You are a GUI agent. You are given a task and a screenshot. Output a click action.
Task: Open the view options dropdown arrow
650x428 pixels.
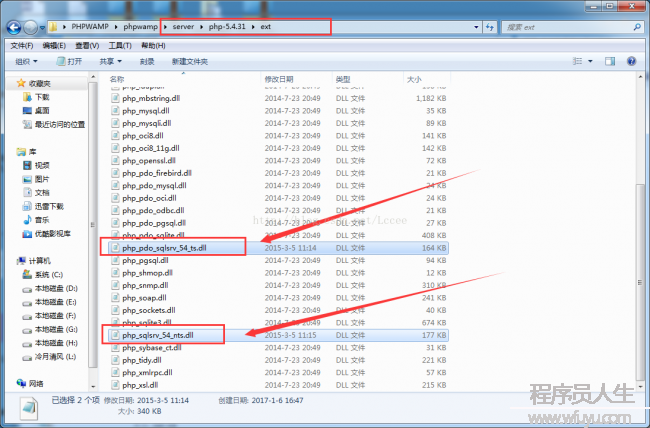click(x=590, y=61)
